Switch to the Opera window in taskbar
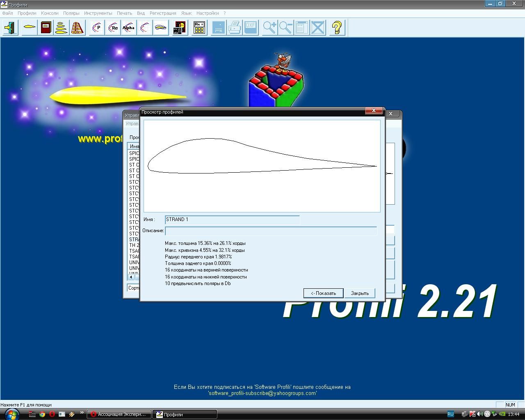Image resolution: width=525 pixels, height=420 pixels. tap(119, 414)
